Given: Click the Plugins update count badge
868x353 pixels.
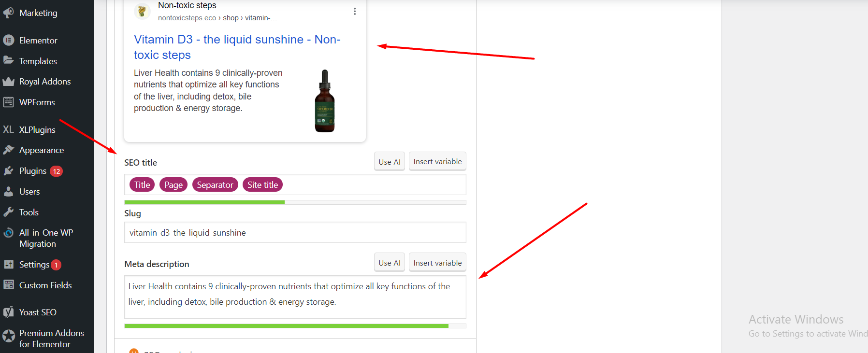Looking at the screenshot, I should click(57, 171).
